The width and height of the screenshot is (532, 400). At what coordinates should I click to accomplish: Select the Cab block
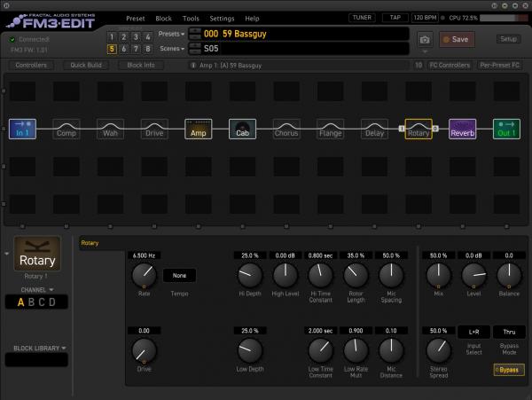(242, 129)
